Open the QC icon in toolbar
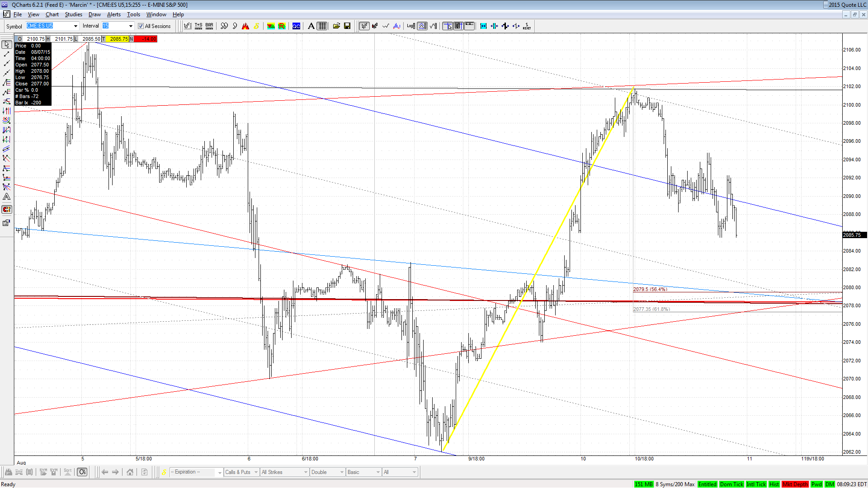868x488 pixels. click(x=296, y=26)
